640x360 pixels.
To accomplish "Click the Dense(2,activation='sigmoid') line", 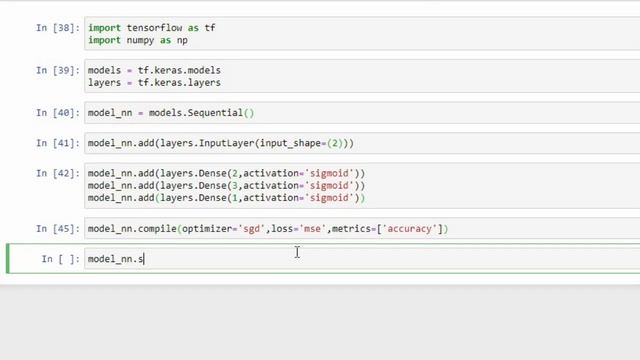I will coord(227,173).
